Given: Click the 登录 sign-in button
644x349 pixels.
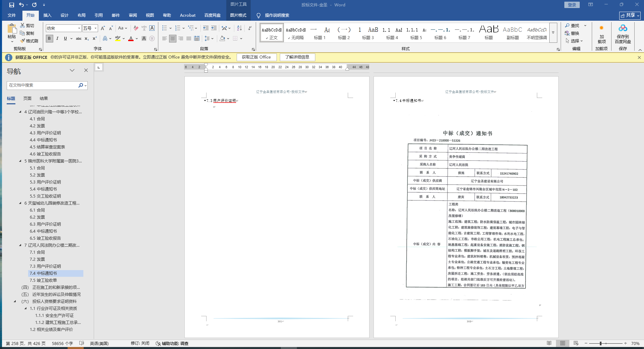Looking at the screenshot, I should tap(572, 5).
